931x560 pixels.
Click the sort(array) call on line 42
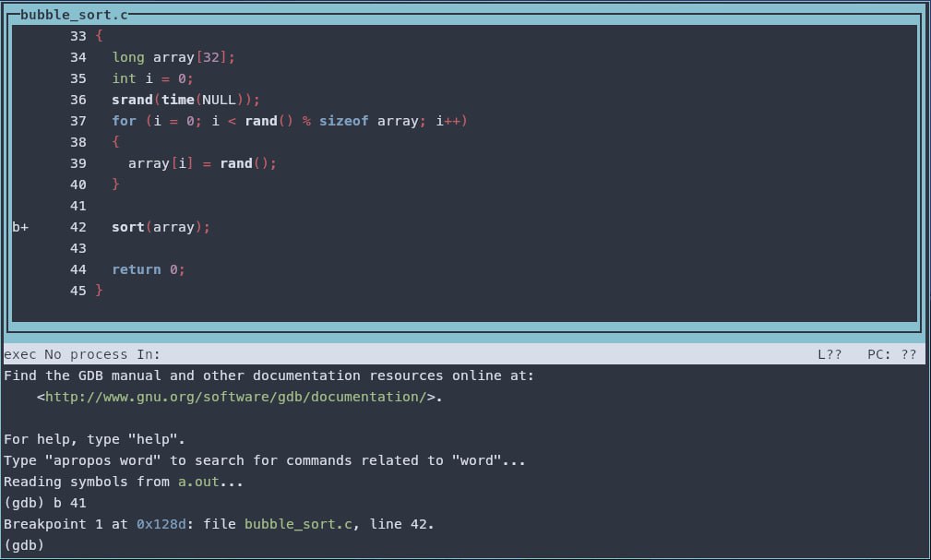(161, 227)
